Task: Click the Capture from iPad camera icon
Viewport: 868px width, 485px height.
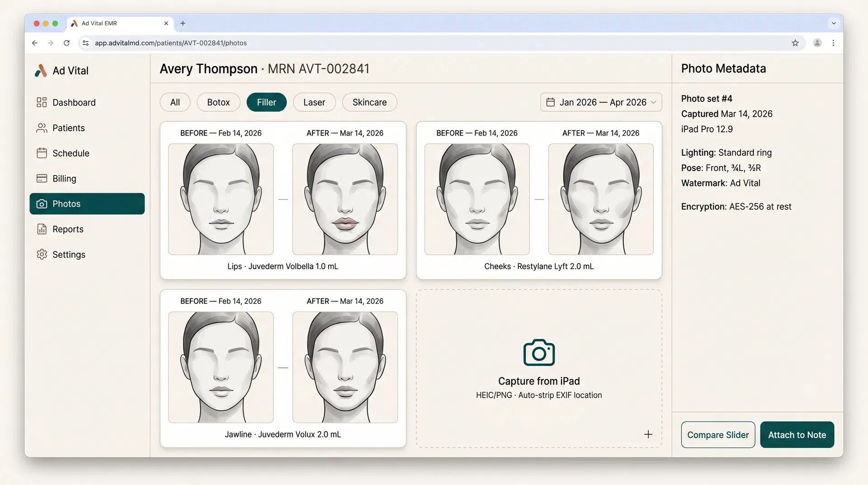Action: click(538, 352)
